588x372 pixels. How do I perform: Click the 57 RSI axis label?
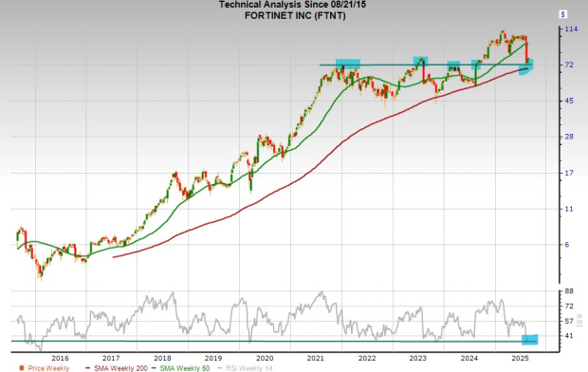click(x=569, y=321)
